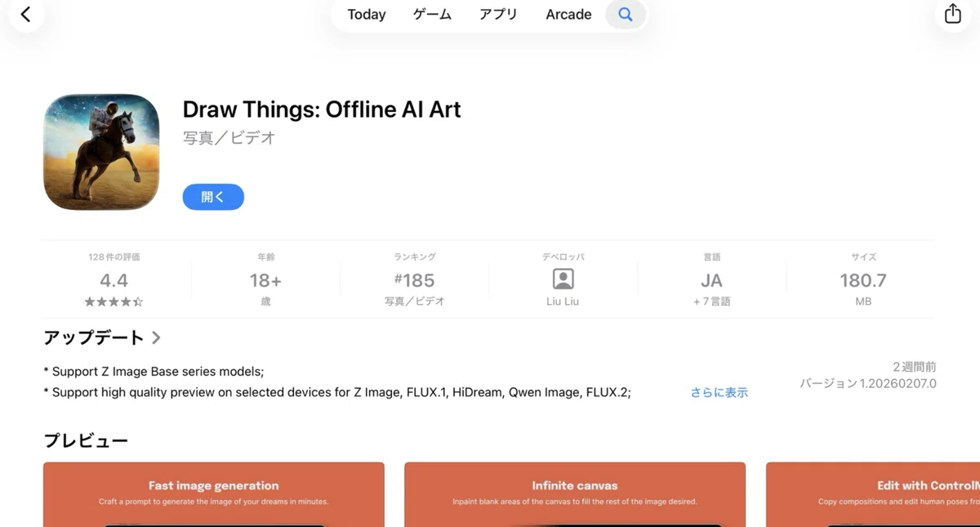Image resolution: width=980 pixels, height=527 pixels.
Task: Open the share sheet icon
Action: [952, 14]
